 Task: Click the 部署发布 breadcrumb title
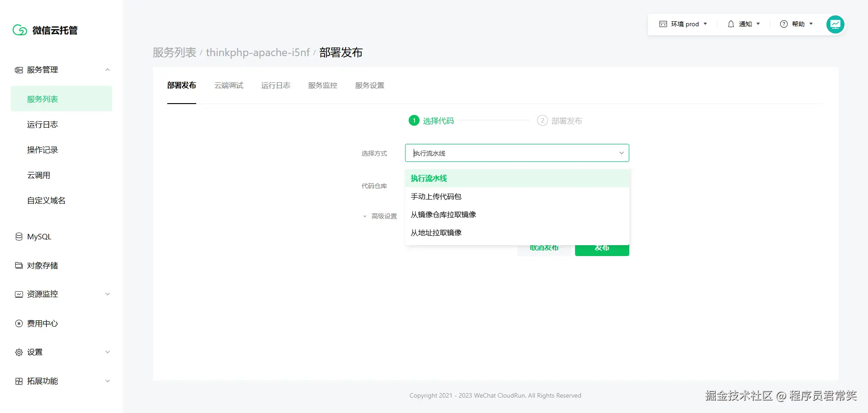point(341,52)
